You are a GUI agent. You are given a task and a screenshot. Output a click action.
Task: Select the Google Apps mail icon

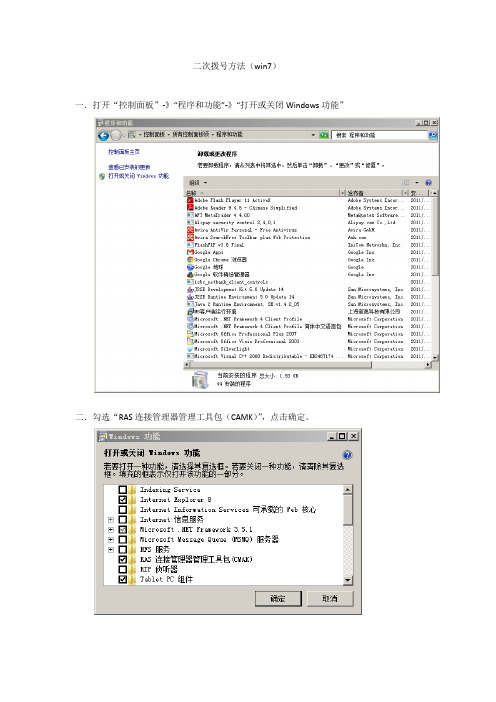(x=190, y=252)
